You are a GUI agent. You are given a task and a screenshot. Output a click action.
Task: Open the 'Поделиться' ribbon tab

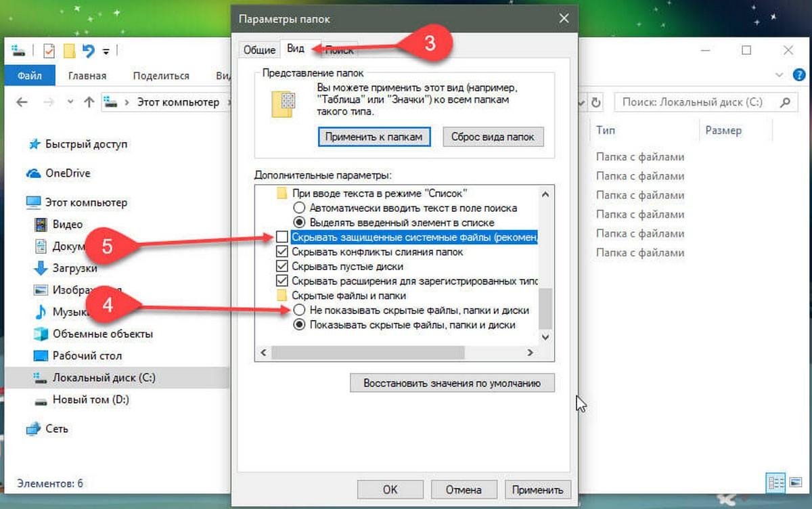(x=161, y=76)
